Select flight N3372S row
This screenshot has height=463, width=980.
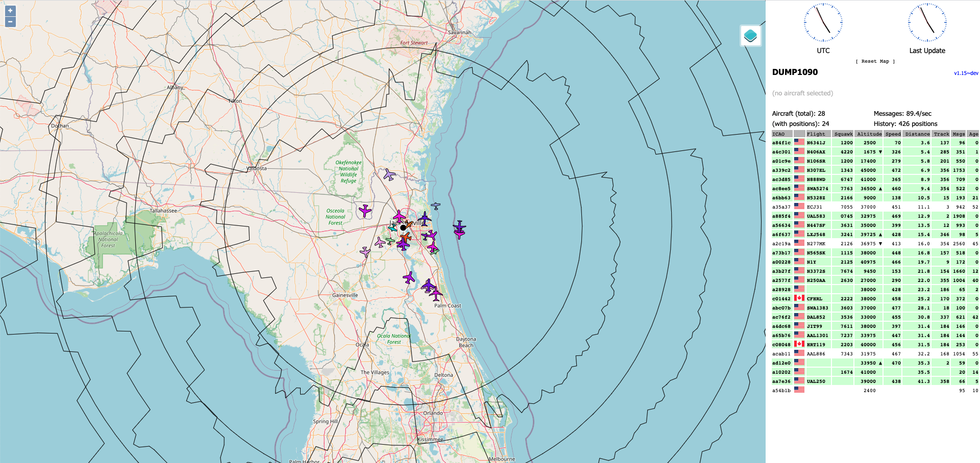875,271
